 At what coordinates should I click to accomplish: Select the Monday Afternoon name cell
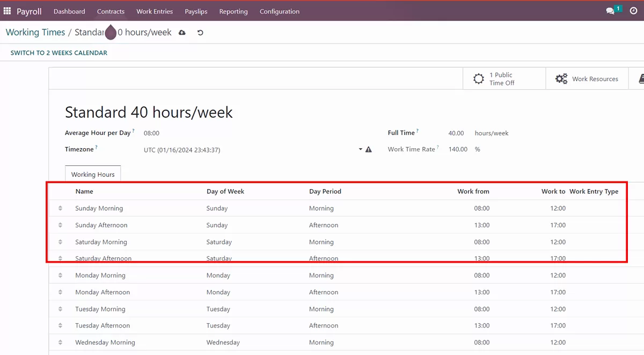coord(103,292)
